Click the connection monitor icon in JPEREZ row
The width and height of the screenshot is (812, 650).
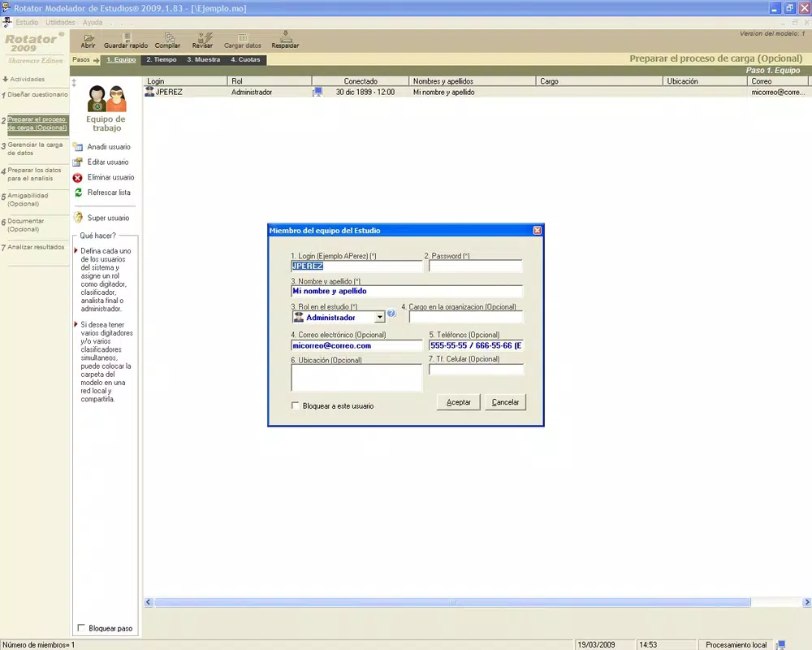[317, 92]
